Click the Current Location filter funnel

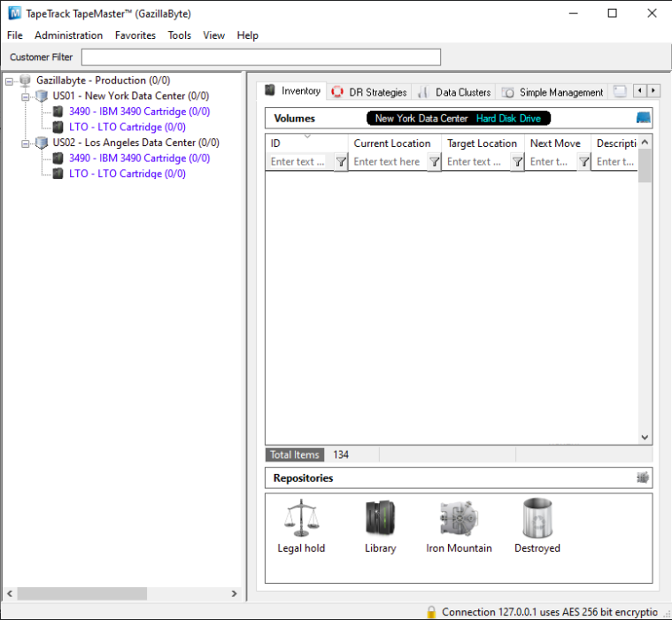point(435,162)
